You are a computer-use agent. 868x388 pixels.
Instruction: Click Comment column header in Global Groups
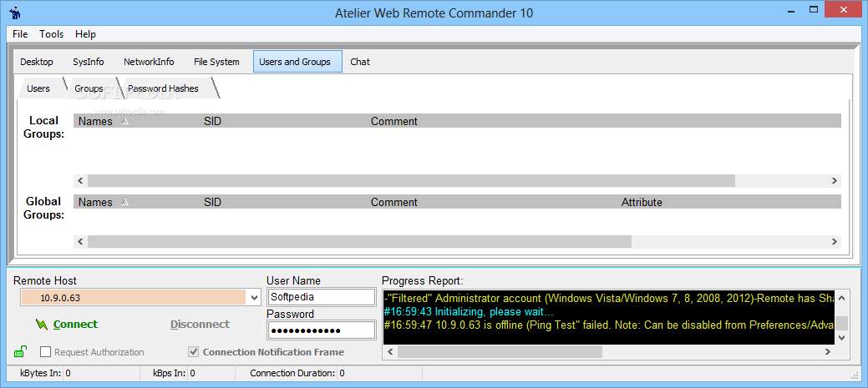click(394, 202)
